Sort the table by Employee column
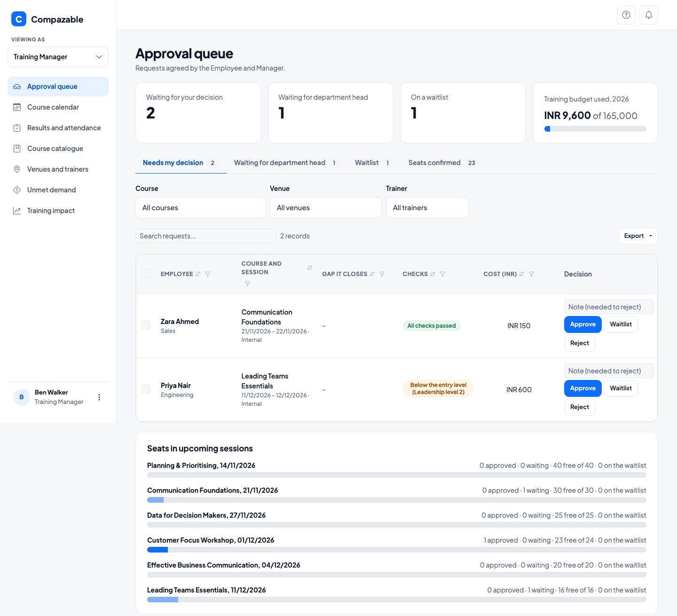 (198, 274)
